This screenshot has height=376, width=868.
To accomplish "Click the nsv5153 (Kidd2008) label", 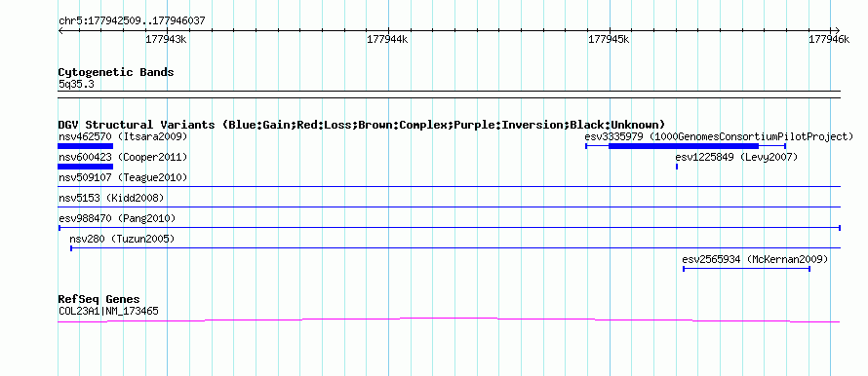I will [111, 198].
